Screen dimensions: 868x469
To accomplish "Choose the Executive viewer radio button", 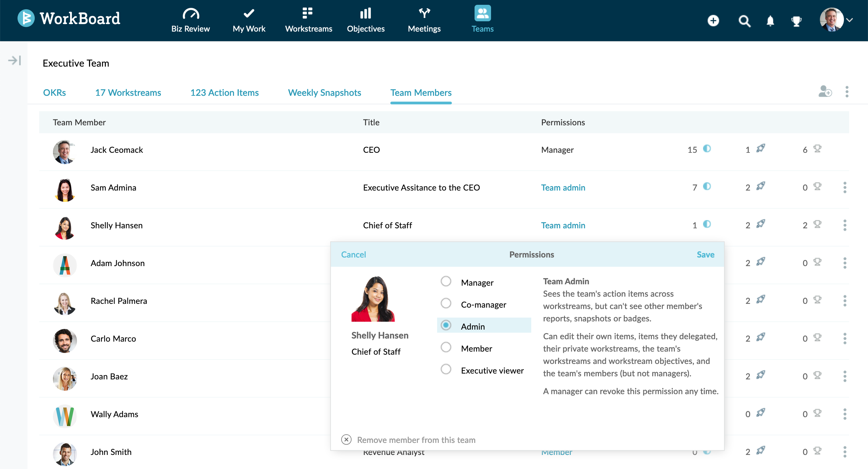I will [446, 369].
